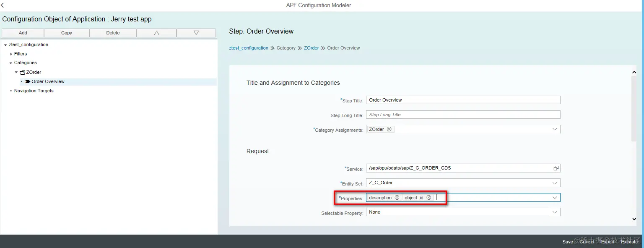Screen dimensions: 644x248
Task: Focus the Step Long Title input
Action: click(463, 115)
